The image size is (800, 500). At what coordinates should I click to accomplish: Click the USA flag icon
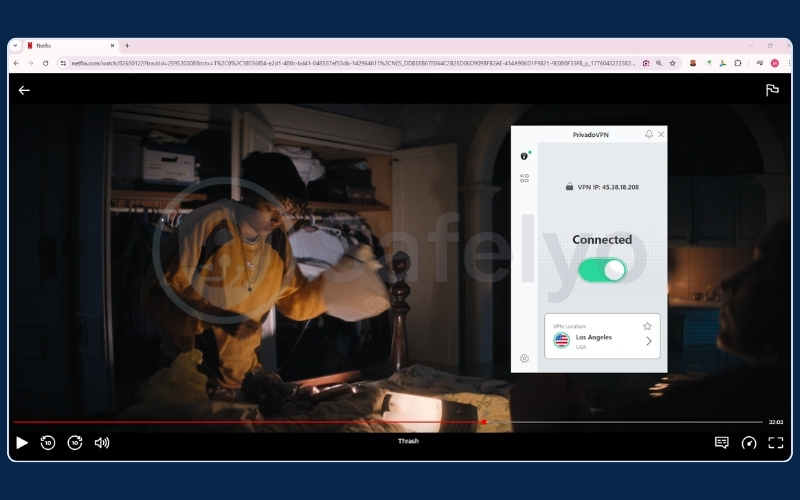click(x=561, y=340)
